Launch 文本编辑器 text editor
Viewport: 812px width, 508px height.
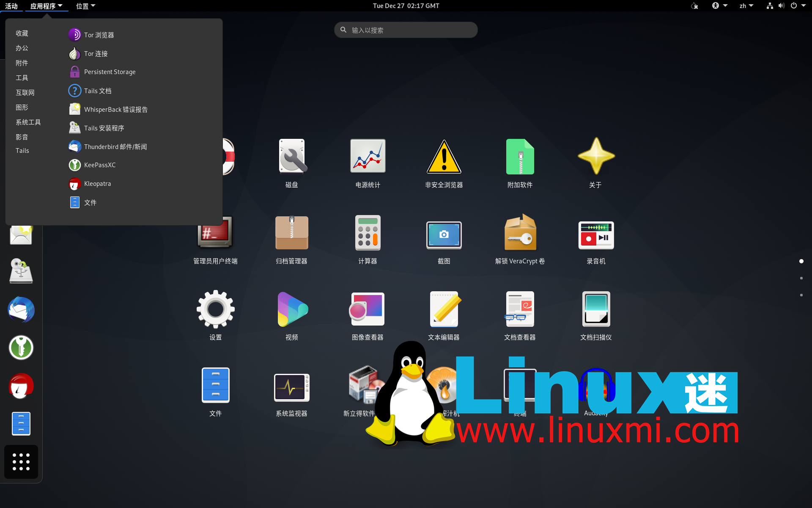click(x=444, y=316)
